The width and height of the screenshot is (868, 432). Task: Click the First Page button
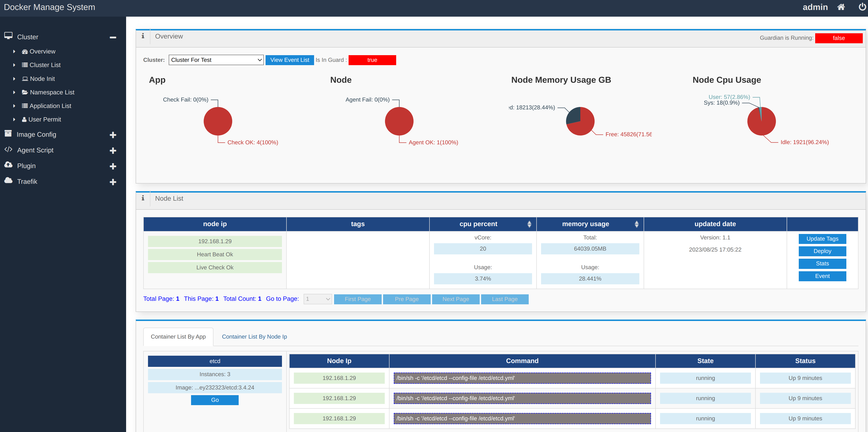[358, 299]
